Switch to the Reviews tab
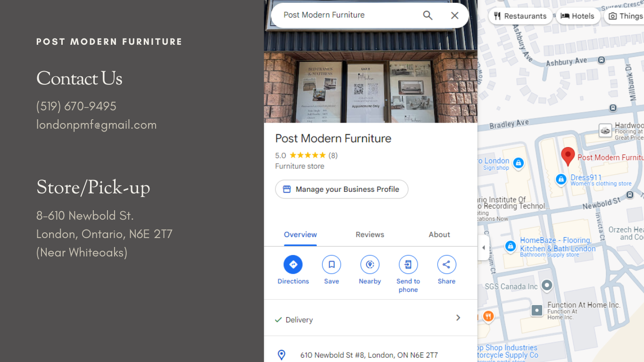 (x=370, y=235)
